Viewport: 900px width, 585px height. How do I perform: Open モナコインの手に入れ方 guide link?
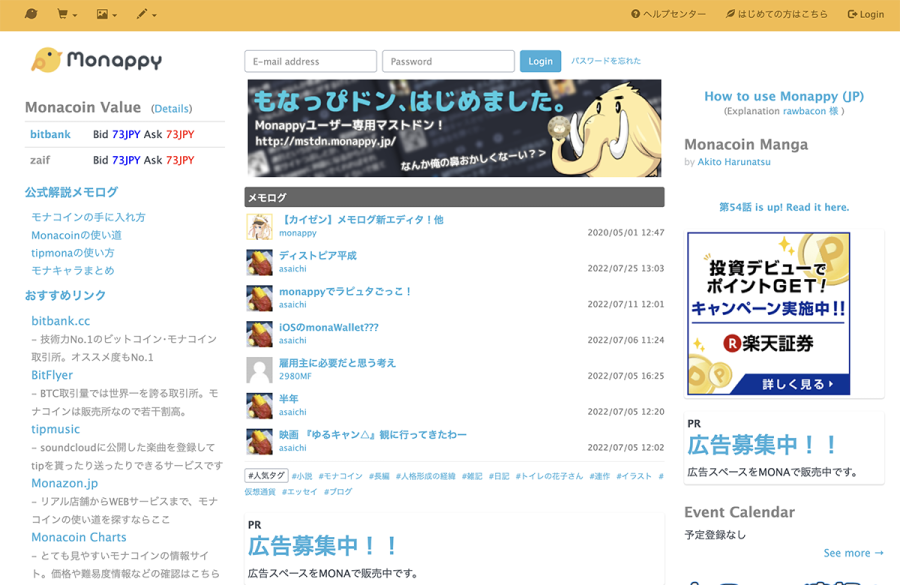[x=88, y=217]
